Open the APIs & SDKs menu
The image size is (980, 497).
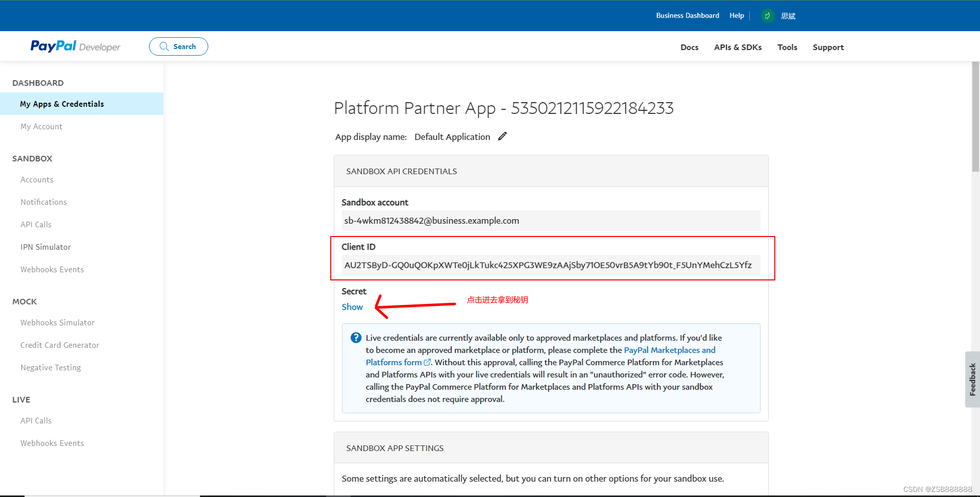tap(738, 47)
